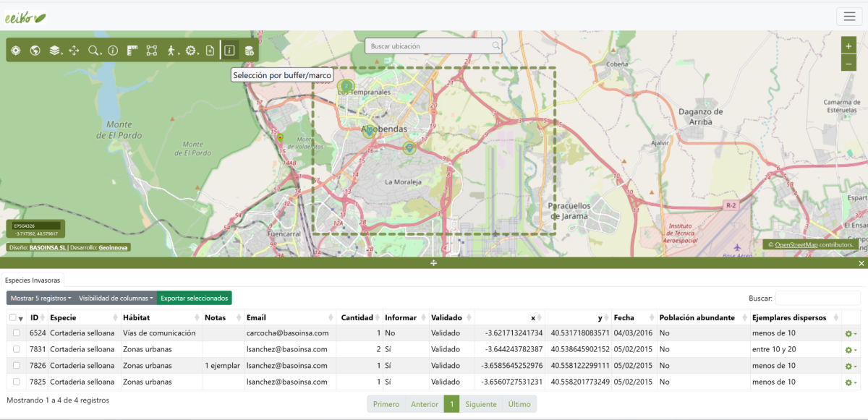This screenshot has width=868, height=420.
Task: Sort the table by Fecha column
Action: pyautogui.click(x=633, y=317)
